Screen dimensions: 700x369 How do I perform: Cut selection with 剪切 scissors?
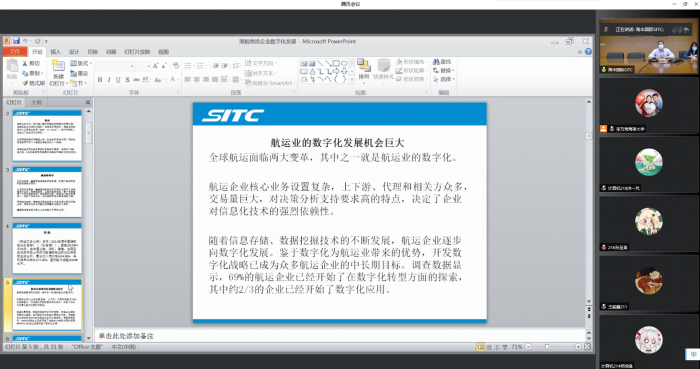pyautogui.click(x=31, y=63)
